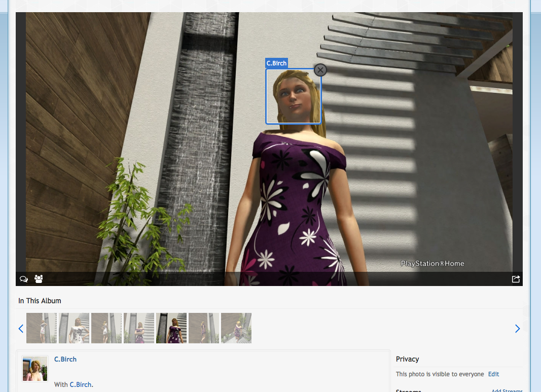The width and height of the screenshot is (541, 392).
Task: Click the C.Birch tag label on photo
Action: click(x=276, y=63)
